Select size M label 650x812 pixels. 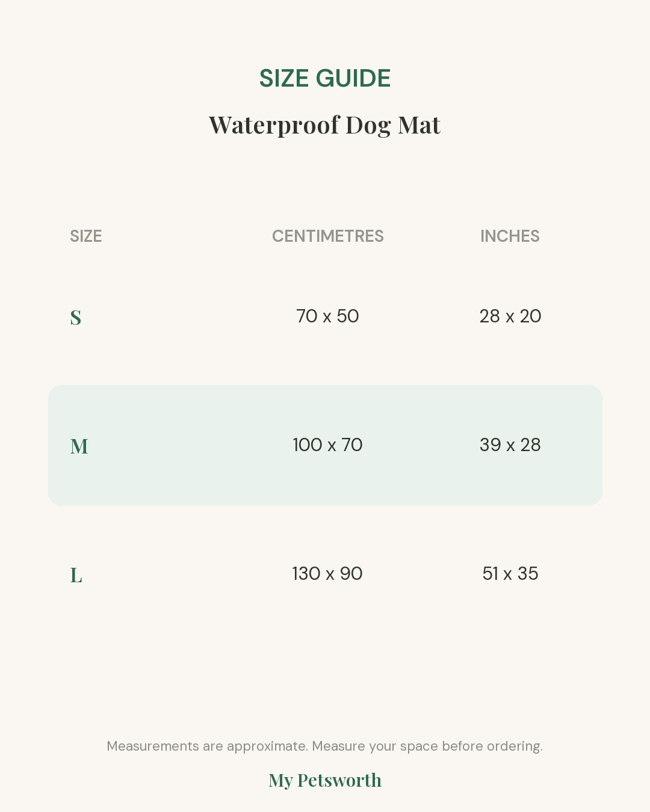(x=79, y=446)
